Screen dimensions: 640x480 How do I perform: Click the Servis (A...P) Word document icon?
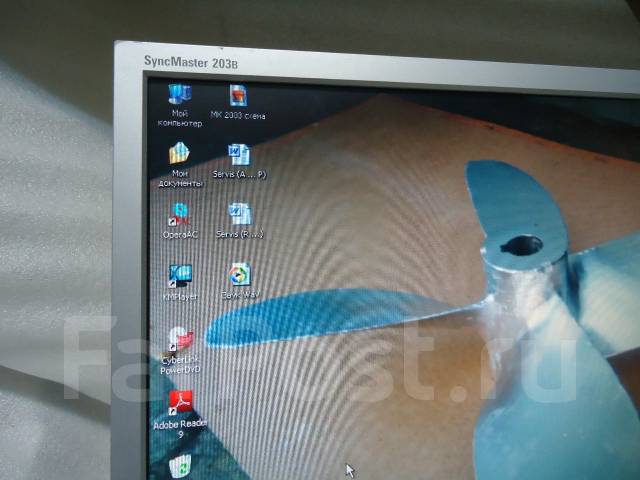pos(239,154)
